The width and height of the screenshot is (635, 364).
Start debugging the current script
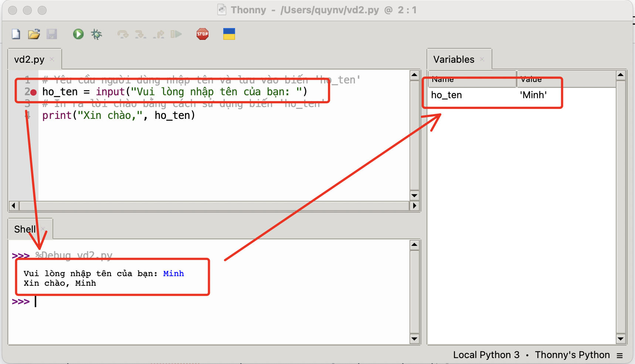96,34
